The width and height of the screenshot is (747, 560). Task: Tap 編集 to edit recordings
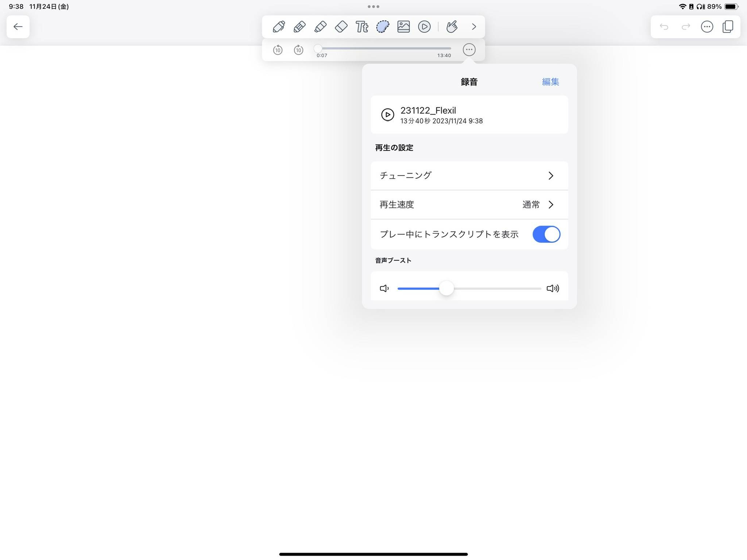tap(550, 81)
